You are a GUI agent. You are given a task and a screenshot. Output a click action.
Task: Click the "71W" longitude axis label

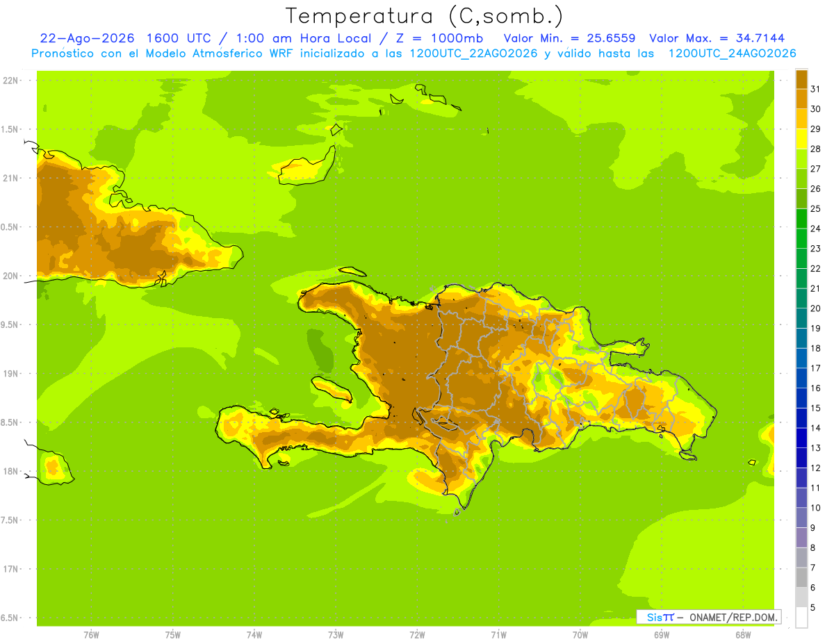pos(498,635)
